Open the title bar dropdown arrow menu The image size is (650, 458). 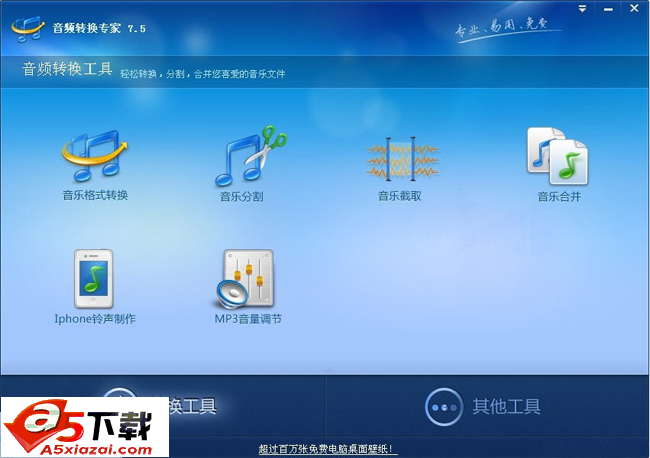coord(582,9)
